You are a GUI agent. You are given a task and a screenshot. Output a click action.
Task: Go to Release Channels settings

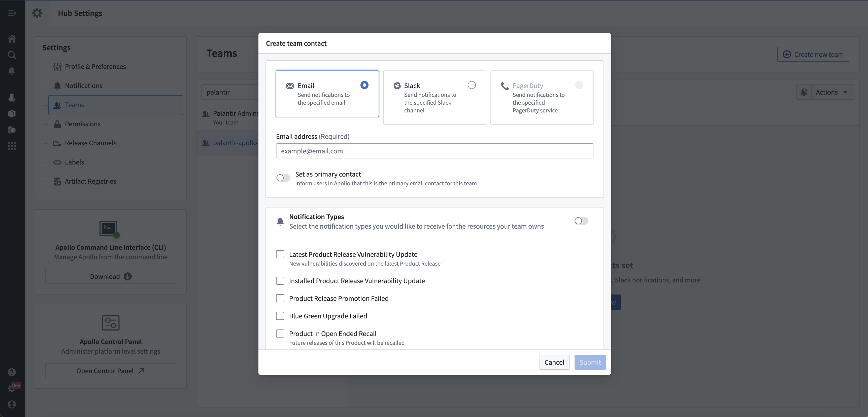(x=90, y=143)
